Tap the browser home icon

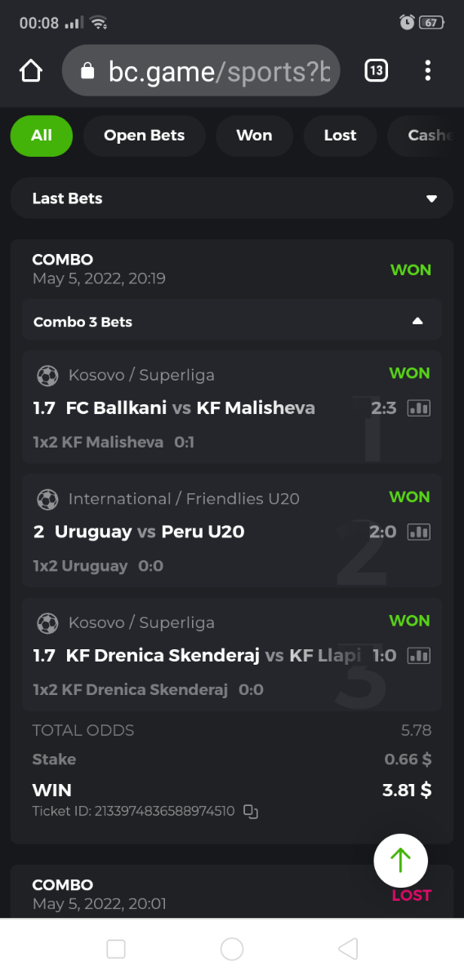pyautogui.click(x=30, y=71)
